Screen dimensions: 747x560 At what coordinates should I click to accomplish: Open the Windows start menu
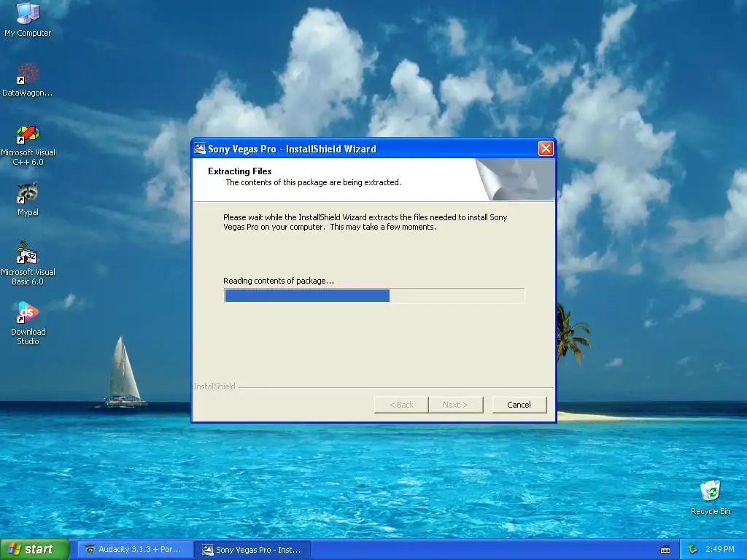[34, 550]
